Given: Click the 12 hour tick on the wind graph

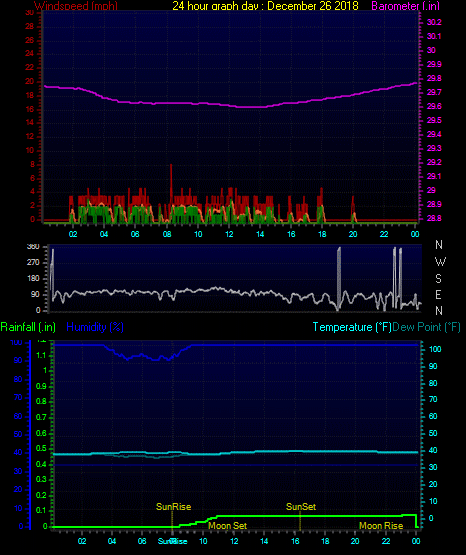Looking at the screenshot, I should [x=229, y=234].
